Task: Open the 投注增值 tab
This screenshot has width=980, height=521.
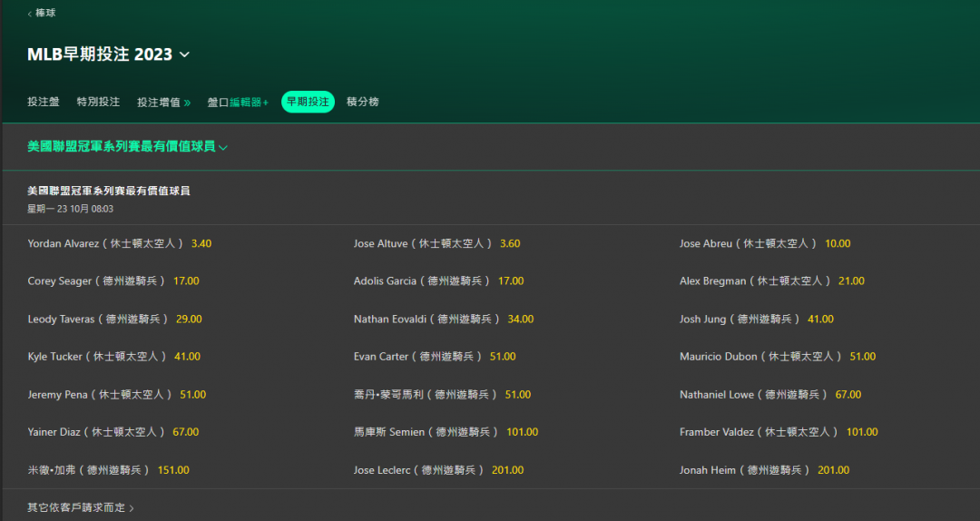Action: 163,102
